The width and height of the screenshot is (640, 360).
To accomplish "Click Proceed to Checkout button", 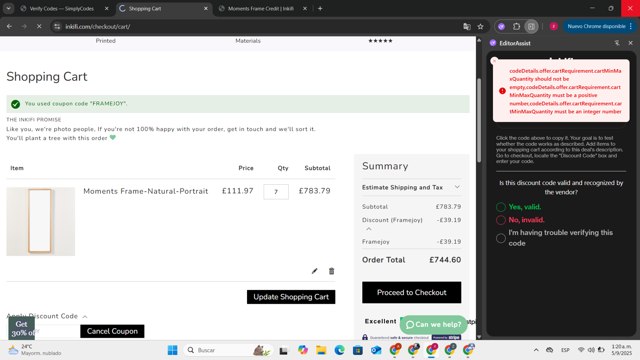I will 411,292.
